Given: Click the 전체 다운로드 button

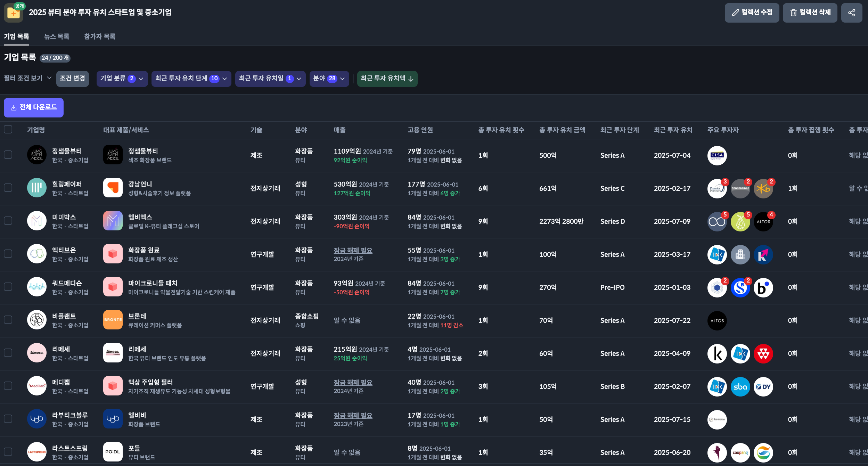Looking at the screenshot, I should pyautogui.click(x=34, y=107).
